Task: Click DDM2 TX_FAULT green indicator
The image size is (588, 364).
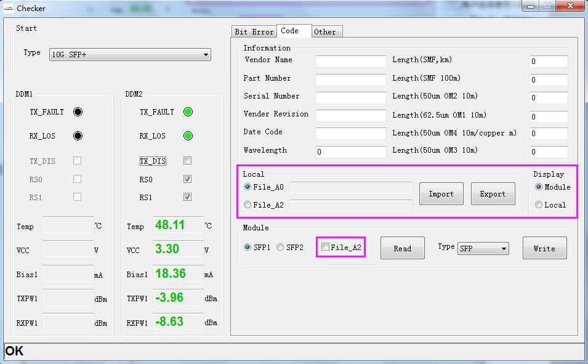Action: [x=188, y=112]
